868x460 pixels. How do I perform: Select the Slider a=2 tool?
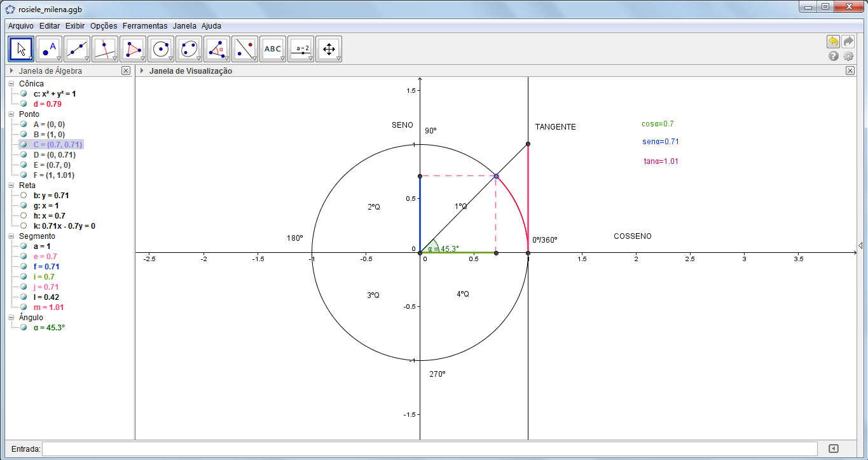301,49
